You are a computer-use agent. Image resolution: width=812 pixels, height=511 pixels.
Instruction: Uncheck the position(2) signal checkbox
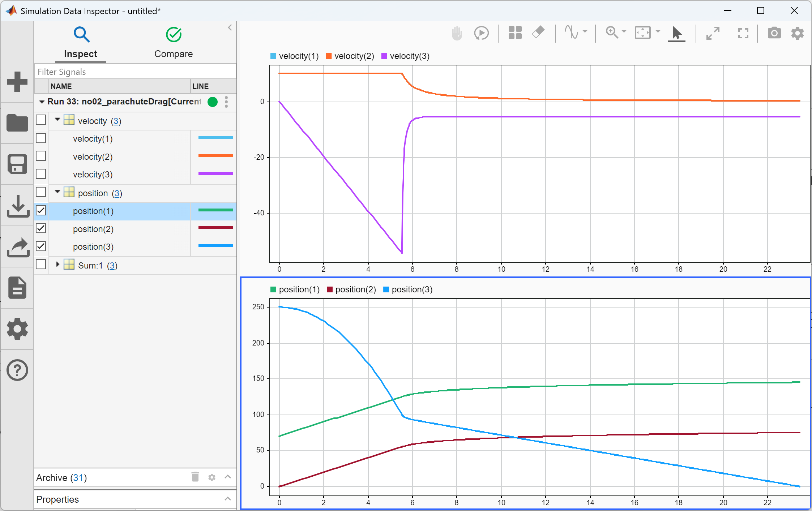(x=41, y=228)
